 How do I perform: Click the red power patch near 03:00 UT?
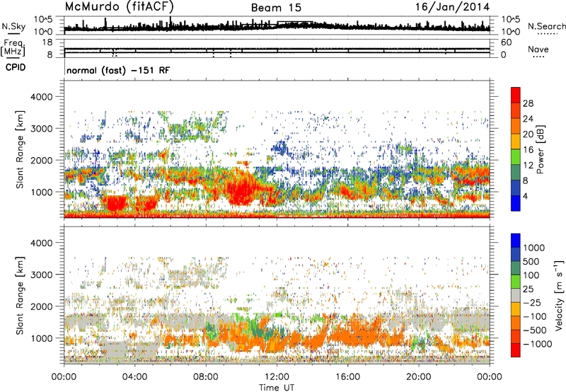pos(116,203)
